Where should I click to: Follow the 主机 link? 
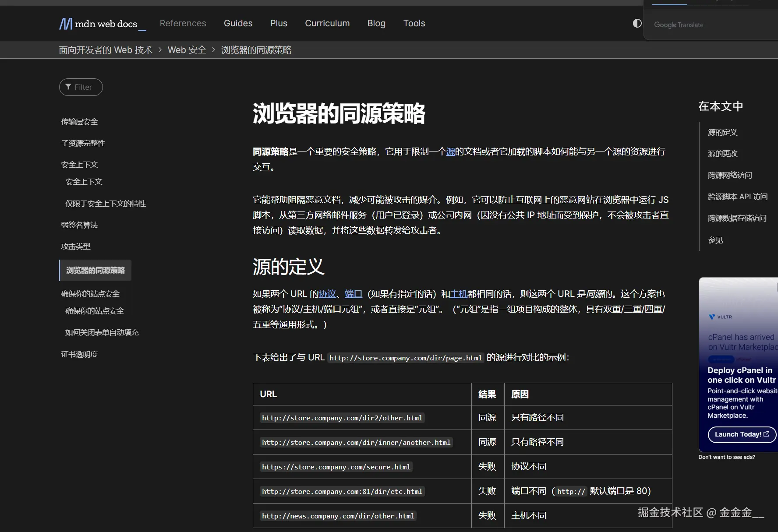tap(459, 294)
